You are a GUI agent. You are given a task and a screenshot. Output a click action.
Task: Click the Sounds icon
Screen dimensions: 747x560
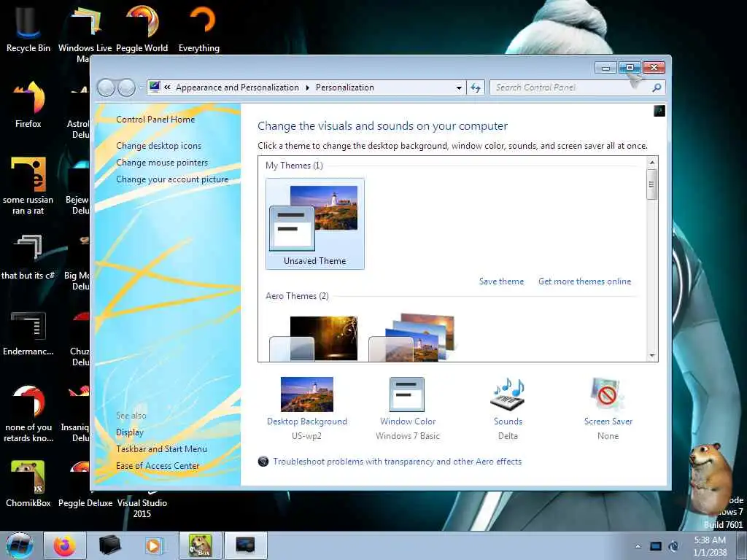point(508,394)
